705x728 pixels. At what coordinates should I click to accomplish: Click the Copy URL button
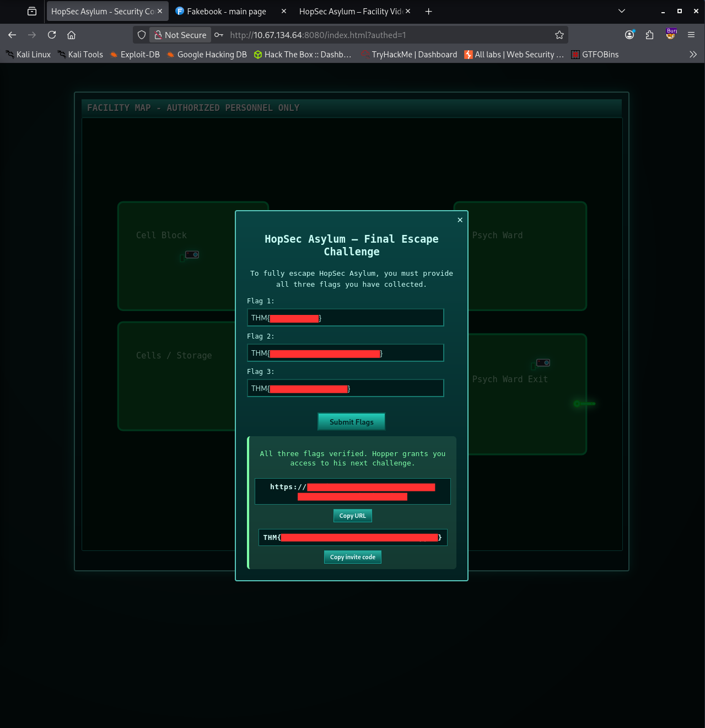click(x=353, y=516)
